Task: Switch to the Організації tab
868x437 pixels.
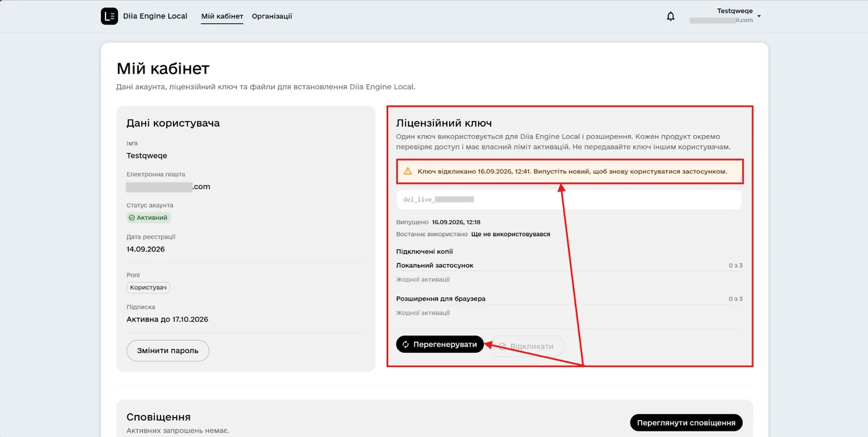Action: 272,16
